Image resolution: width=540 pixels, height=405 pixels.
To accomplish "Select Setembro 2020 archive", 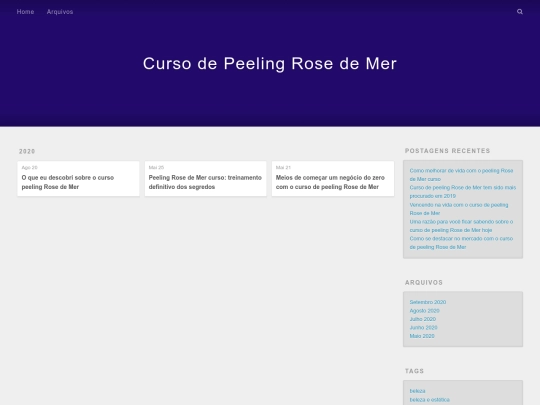I will (428, 302).
